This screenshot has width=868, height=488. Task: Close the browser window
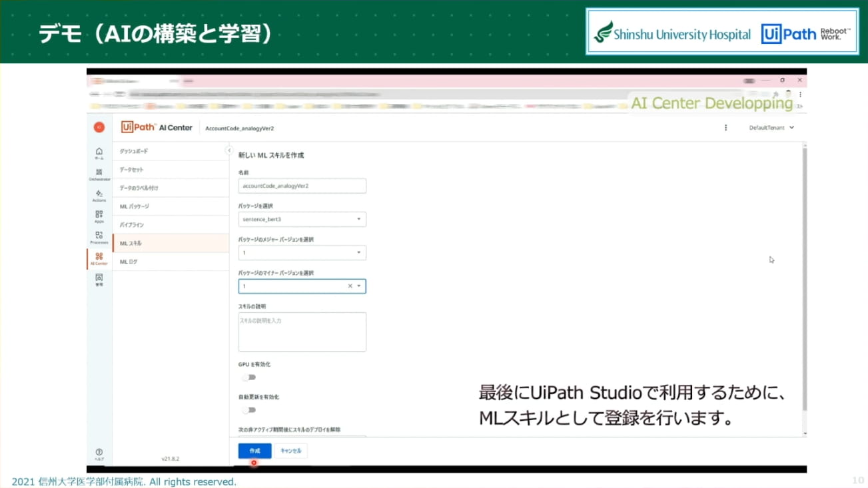(799, 80)
